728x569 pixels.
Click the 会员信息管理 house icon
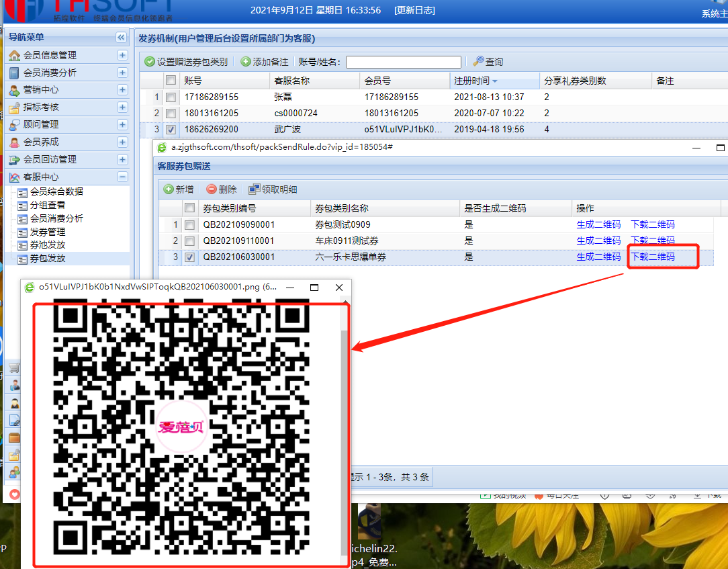14,55
